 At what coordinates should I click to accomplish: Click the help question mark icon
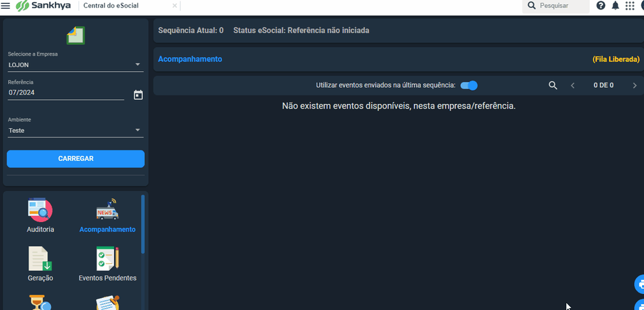point(600,6)
